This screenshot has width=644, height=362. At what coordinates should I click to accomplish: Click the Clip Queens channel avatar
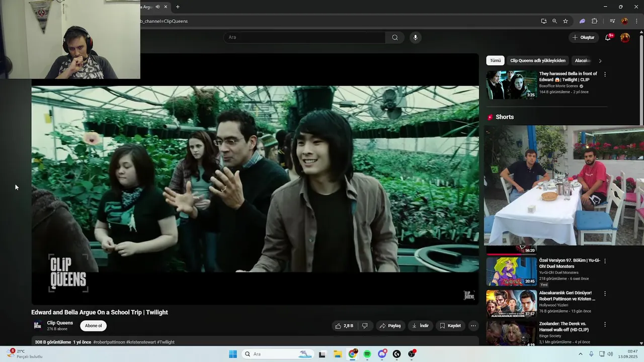tap(38, 326)
